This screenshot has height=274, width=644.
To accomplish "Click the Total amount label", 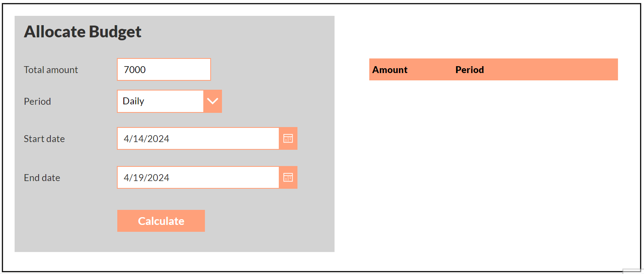I will point(51,70).
